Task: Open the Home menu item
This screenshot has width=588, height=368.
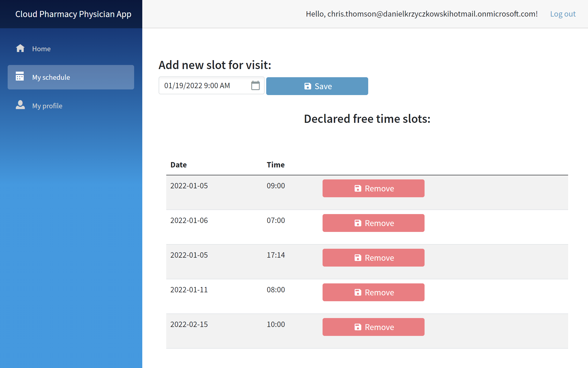Action: pos(41,49)
